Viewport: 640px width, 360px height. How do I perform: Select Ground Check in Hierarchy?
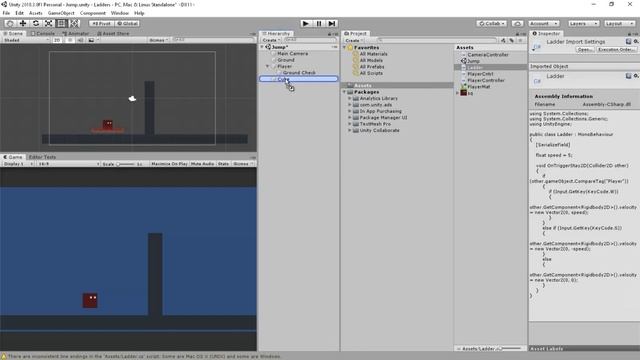[x=299, y=73]
